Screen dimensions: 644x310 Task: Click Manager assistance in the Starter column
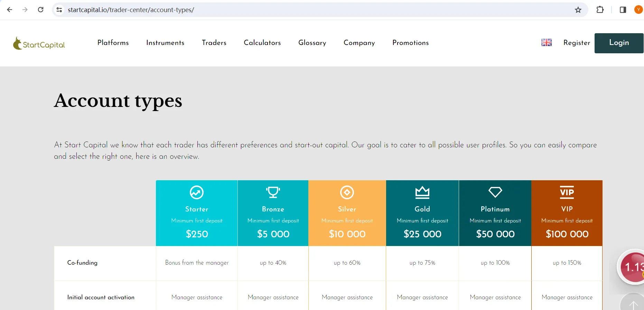(197, 297)
